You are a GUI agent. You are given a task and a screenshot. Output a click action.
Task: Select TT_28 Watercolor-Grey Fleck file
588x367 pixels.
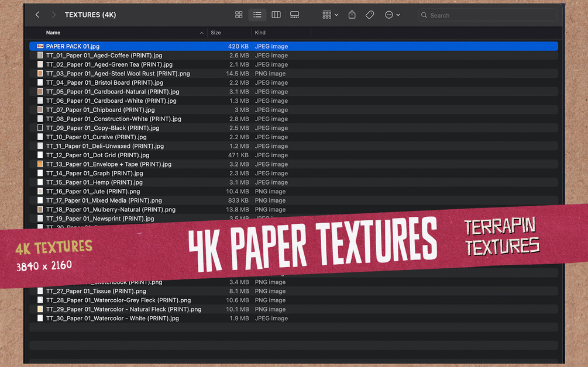click(294, 300)
